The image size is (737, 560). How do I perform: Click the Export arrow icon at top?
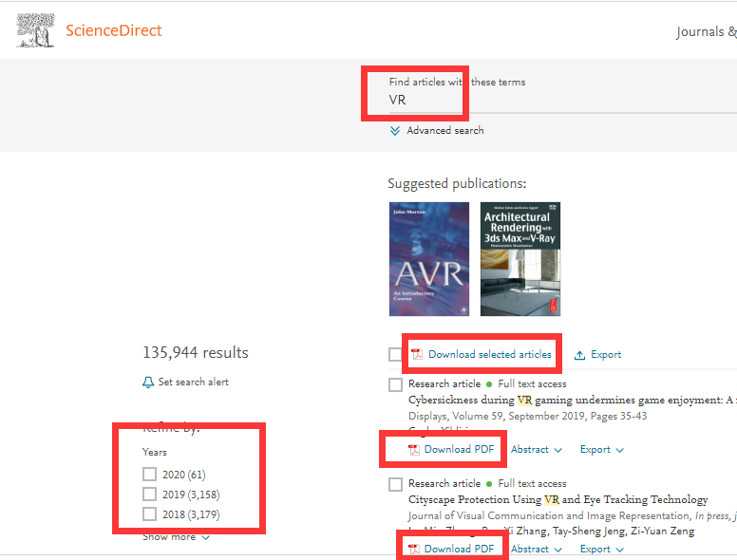[579, 355]
